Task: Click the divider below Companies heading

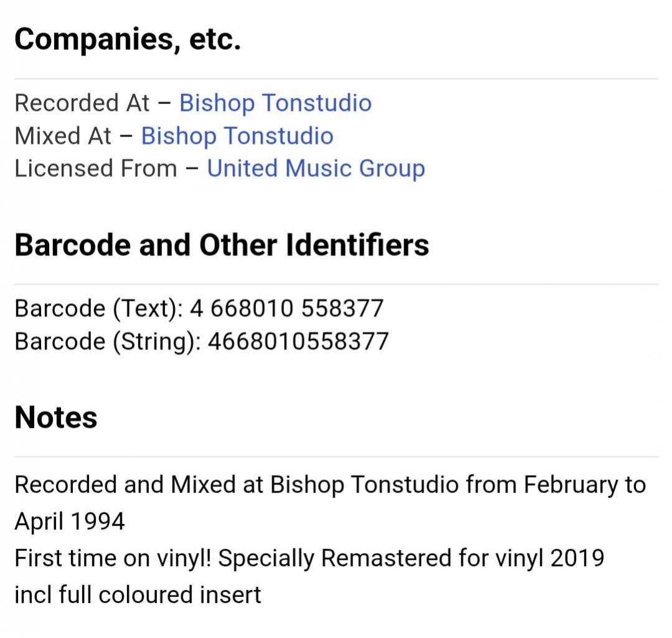Action: click(x=336, y=79)
